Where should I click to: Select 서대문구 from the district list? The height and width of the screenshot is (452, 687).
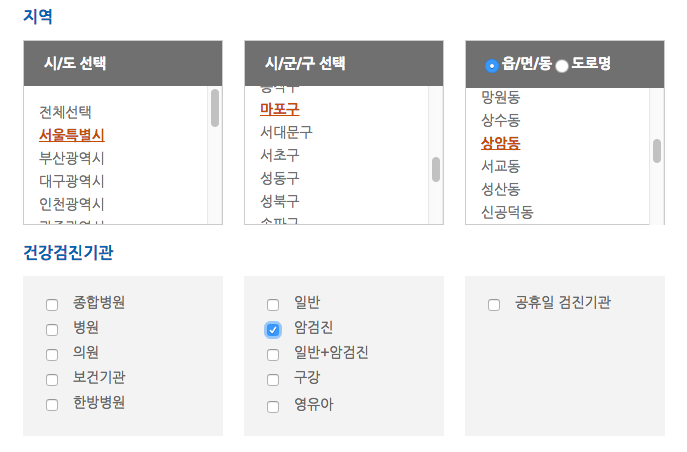[x=287, y=132]
